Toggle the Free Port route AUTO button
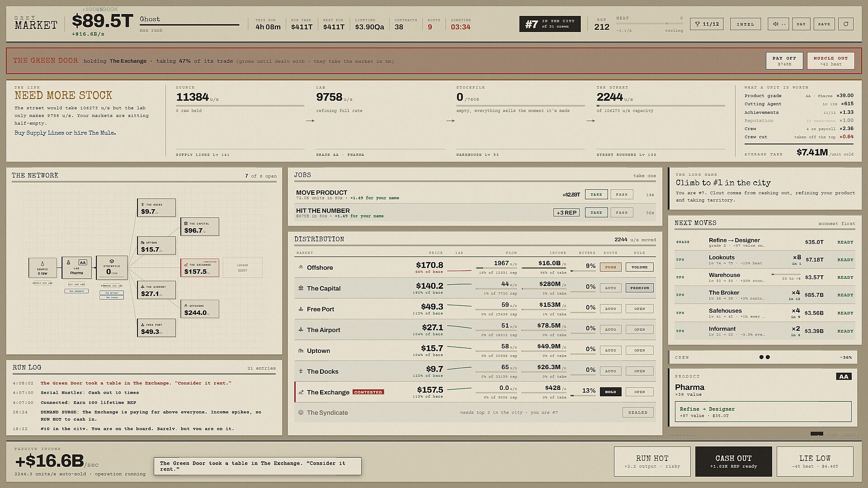 coord(610,309)
